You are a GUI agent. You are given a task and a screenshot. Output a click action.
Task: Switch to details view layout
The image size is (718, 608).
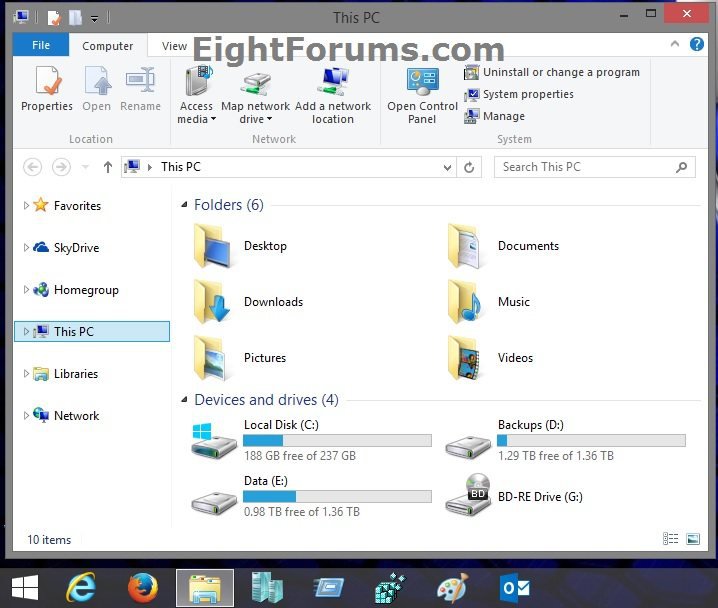[x=671, y=539]
